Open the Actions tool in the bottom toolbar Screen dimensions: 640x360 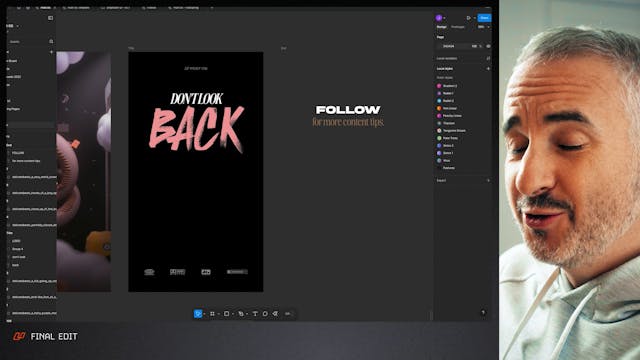coord(276,313)
